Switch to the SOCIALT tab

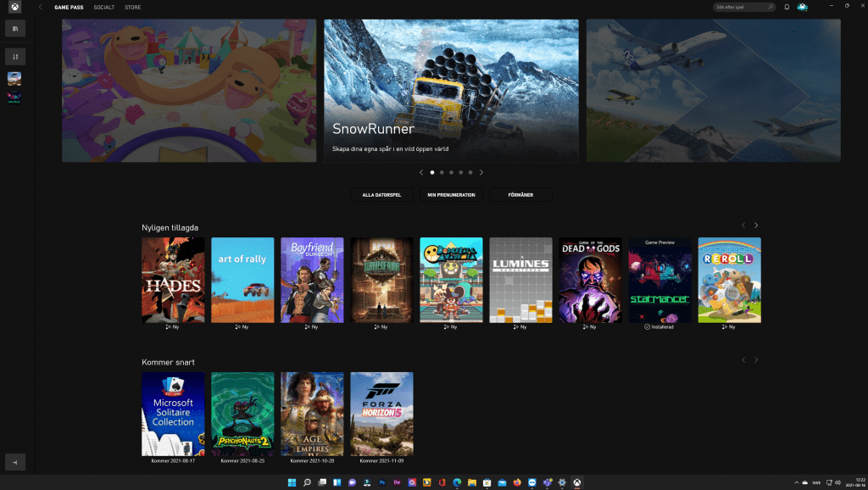[x=104, y=7]
